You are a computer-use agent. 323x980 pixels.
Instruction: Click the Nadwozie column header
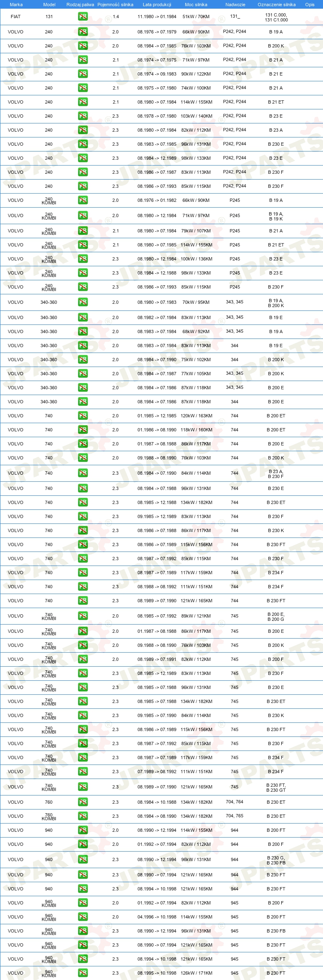click(x=235, y=5)
